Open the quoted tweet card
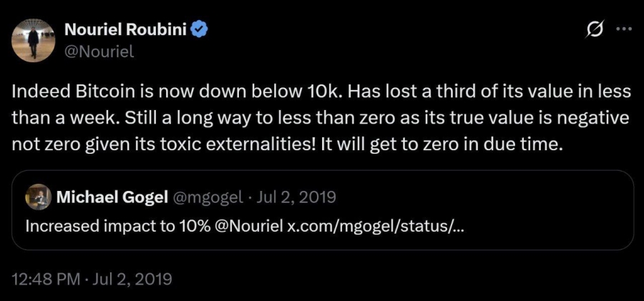 pos(323,210)
